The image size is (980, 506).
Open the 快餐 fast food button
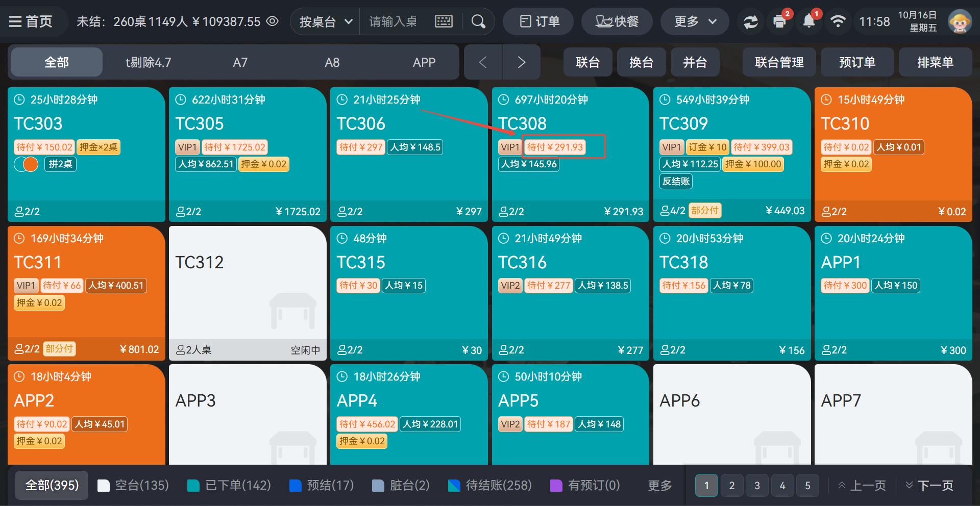click(617, 21)
